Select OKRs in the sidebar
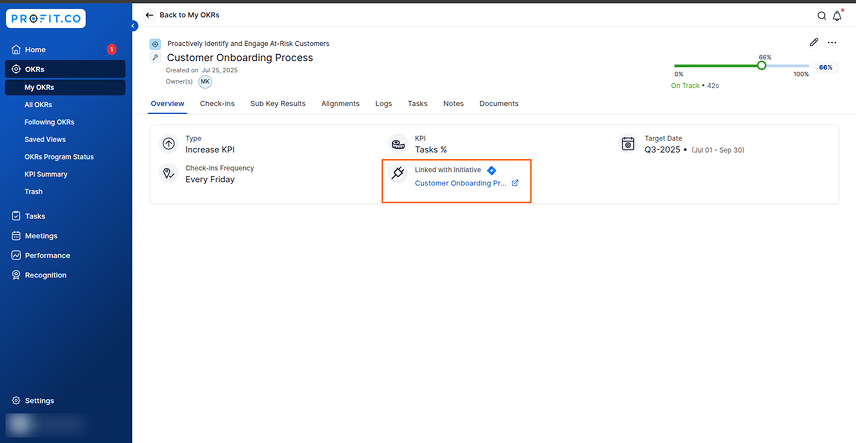This screenshot has height=443, width=856. (65, 69)
